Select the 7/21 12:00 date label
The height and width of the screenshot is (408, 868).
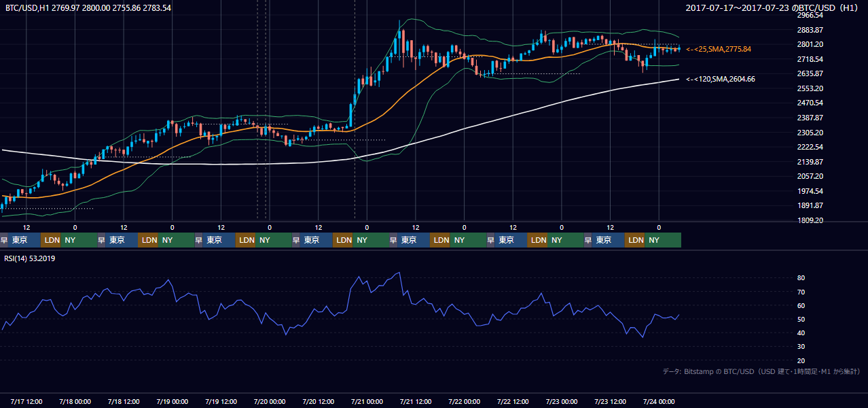tap(416, 401)
